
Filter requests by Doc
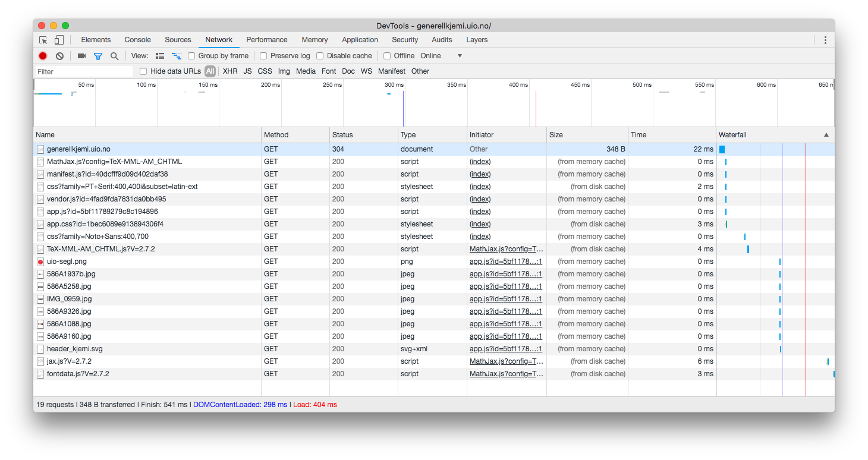348,71
